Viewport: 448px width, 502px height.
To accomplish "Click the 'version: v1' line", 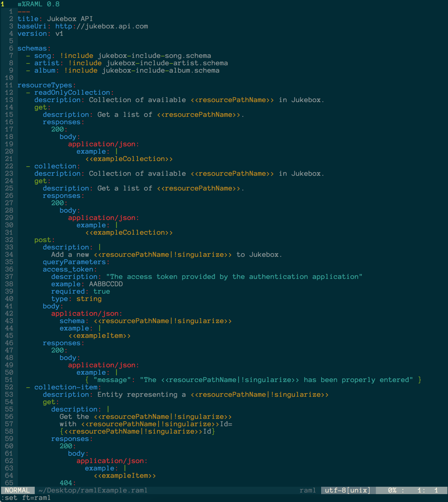I will (x=41, y=33).
